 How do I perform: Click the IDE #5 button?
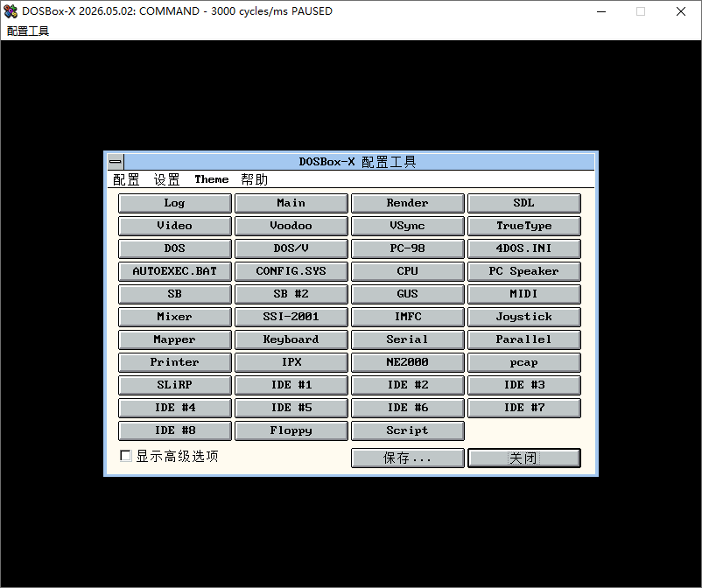[291, 408]
